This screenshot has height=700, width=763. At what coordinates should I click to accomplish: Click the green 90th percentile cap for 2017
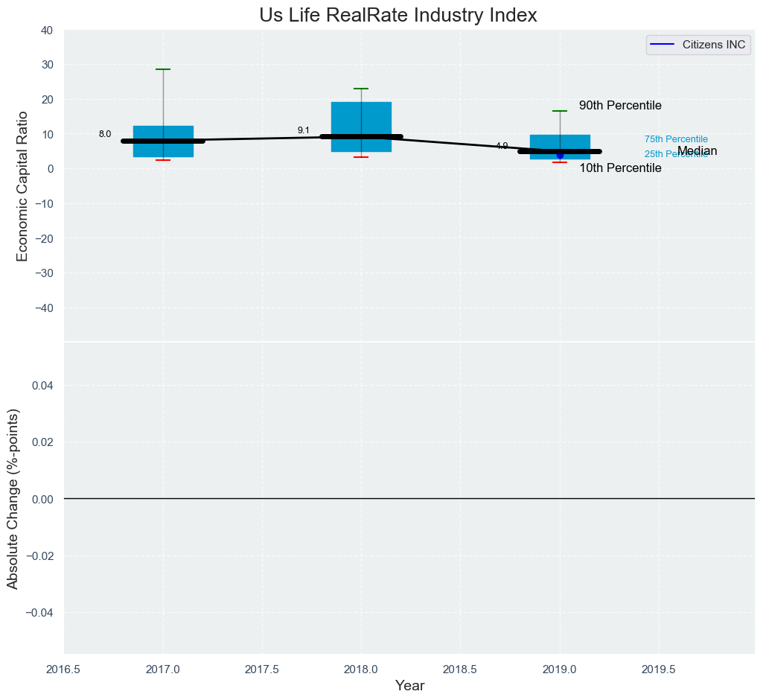[x=163, y=69]
